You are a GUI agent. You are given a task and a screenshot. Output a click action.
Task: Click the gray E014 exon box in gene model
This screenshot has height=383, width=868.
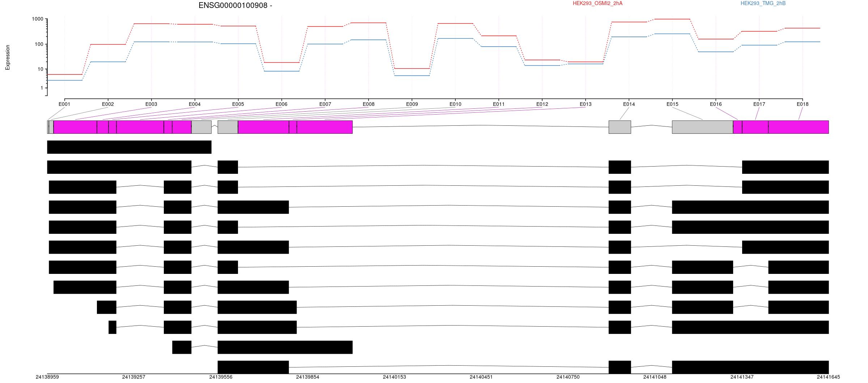tap(620, 127)
